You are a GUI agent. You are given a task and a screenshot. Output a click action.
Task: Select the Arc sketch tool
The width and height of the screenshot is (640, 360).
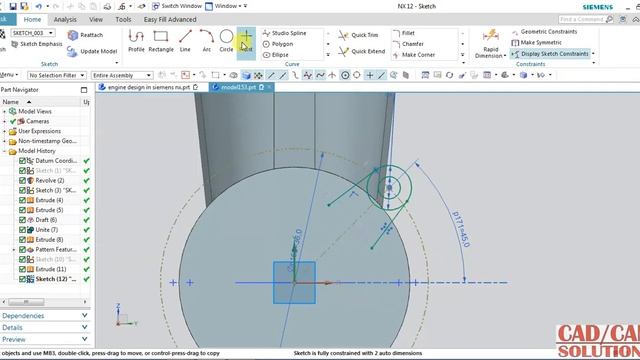207,41
